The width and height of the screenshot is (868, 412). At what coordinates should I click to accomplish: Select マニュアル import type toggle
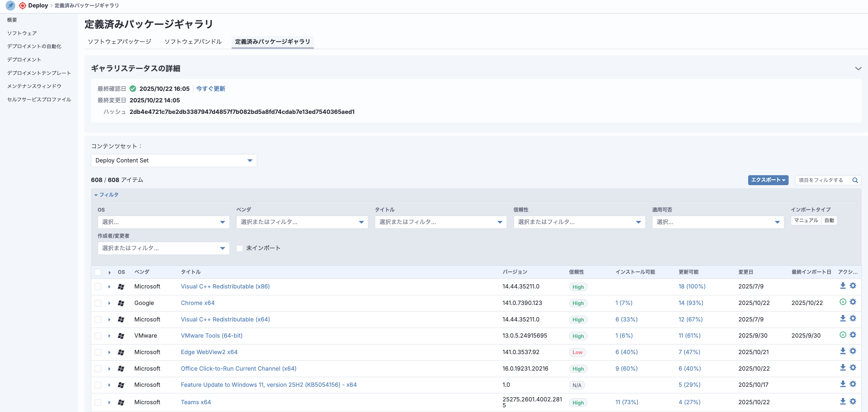[806, 220]
